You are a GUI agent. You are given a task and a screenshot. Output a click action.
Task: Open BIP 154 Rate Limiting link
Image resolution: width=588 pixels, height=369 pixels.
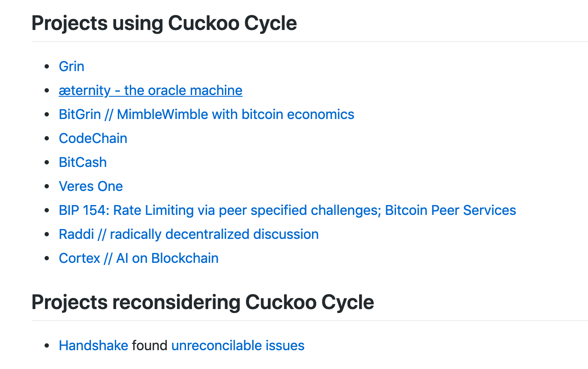pos(287,210)
